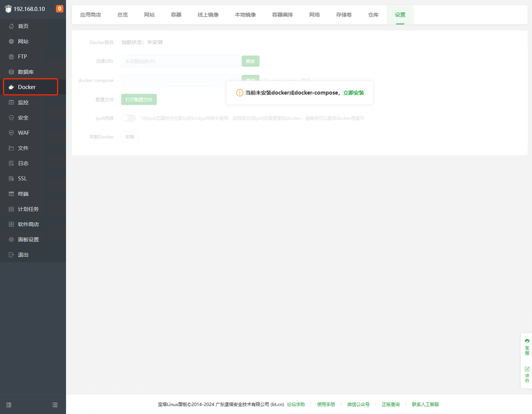Toggle the ipv6 network switch
The width and height of the screenshot is (532, 414).
[x=128, y=118]
